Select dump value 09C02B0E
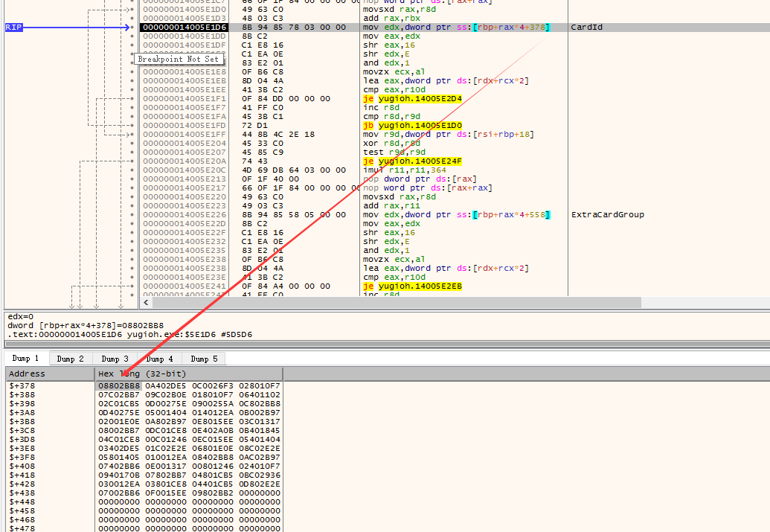Image resolution: width=770 pixels, height=532 pixels. click(165, 395)
